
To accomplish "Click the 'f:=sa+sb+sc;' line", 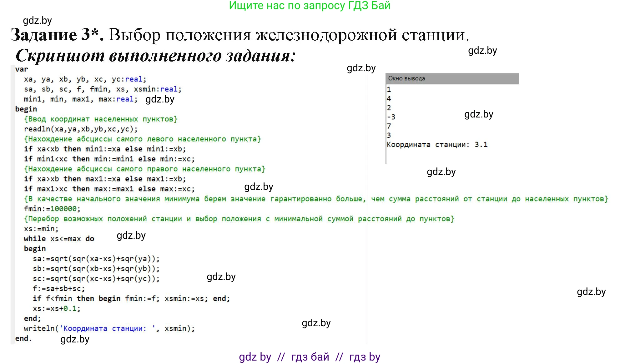I will [59, 289].
